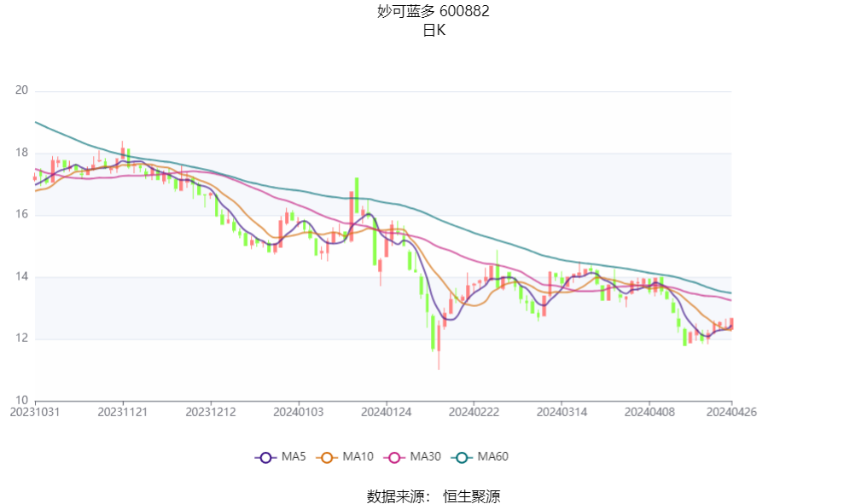Viewport: 867px width, 504px height.
Task: Click the 20240426 x-axis date label
Action: click(731, 412)
